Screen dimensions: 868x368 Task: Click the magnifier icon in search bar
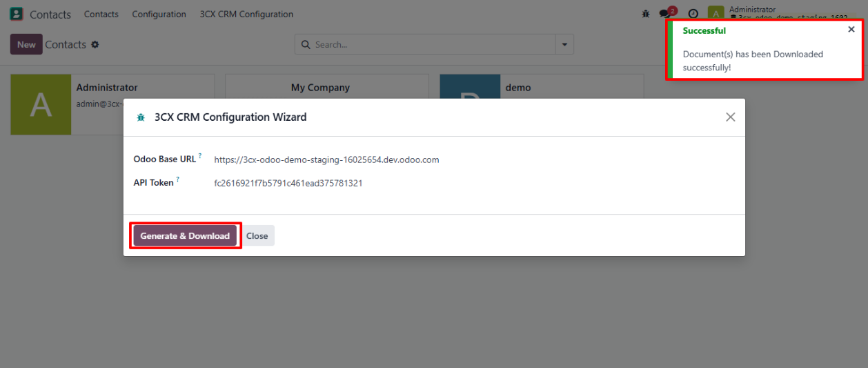click(306, 45)
